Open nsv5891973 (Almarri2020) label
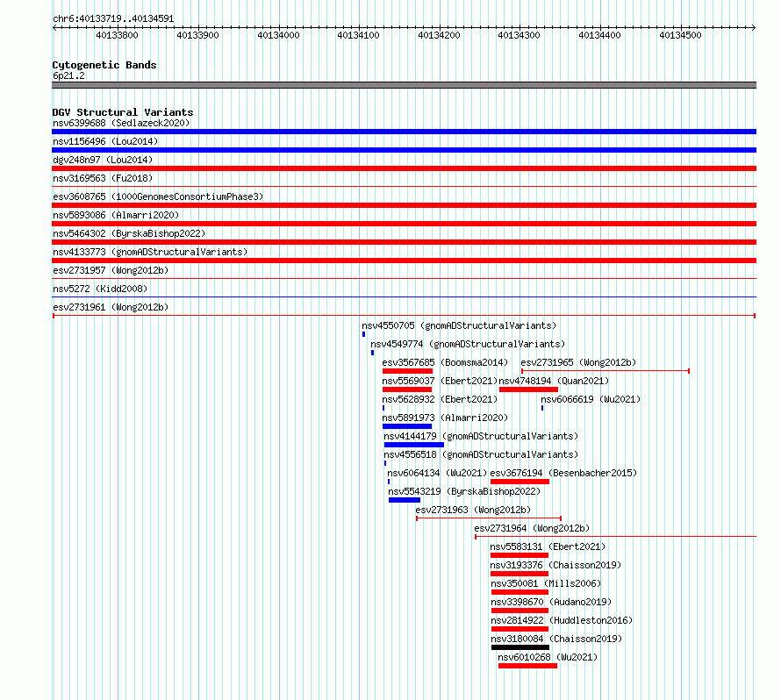Viewport: 781px width, 700px height. [x=445, y=418]
